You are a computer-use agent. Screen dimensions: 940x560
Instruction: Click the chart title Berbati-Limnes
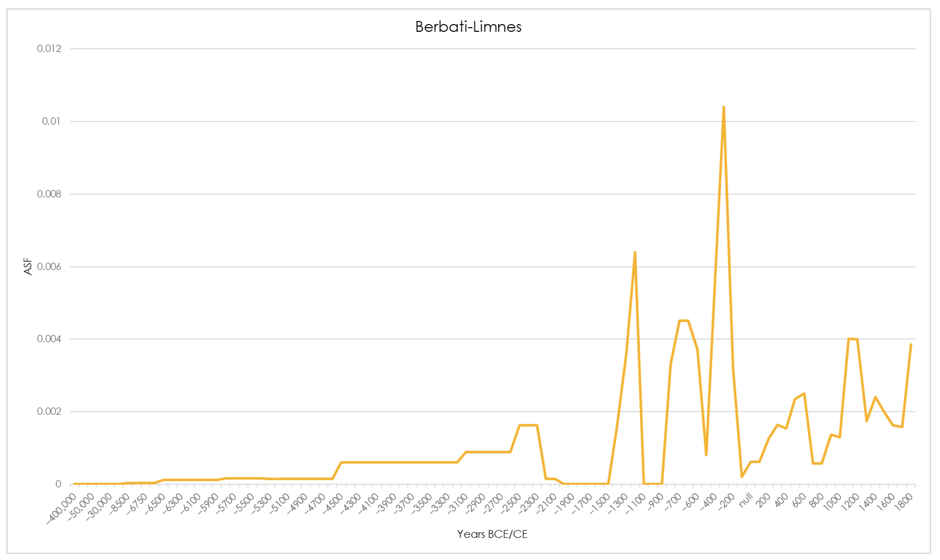(468, 27)
